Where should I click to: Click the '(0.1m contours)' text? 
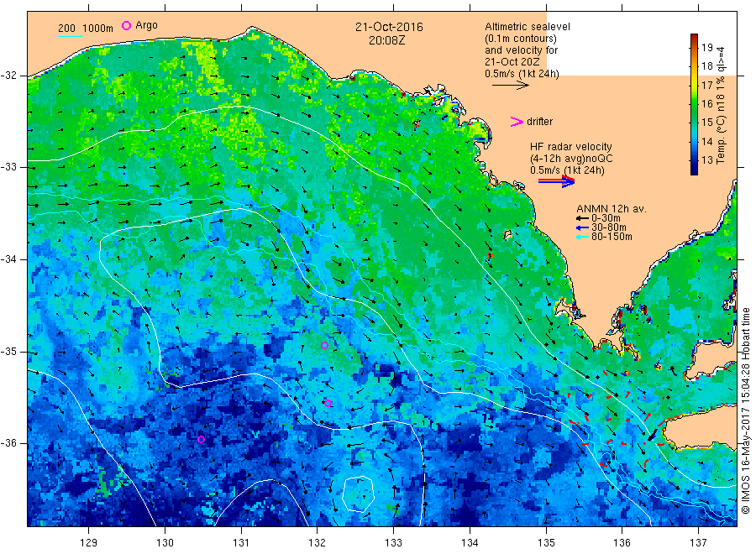(521, 39)
